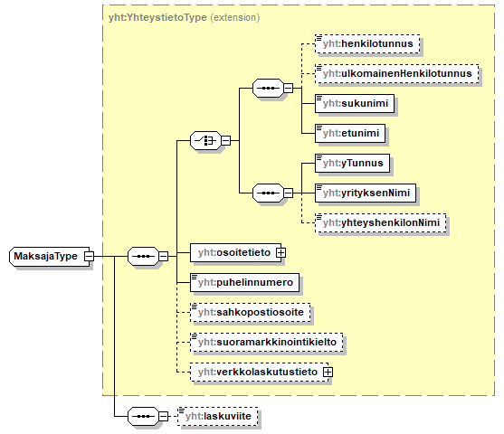Screen dimensions: 504x434
Task: Collapse the person sequence above sukunimi
Action: coord(289,88)
